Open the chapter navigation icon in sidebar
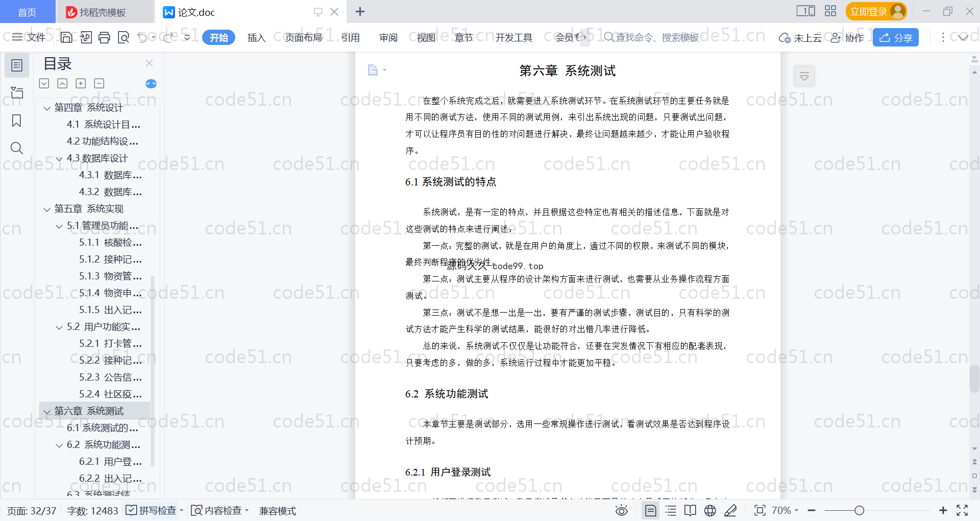Screen dimensions: 980x521 [17, 92]
